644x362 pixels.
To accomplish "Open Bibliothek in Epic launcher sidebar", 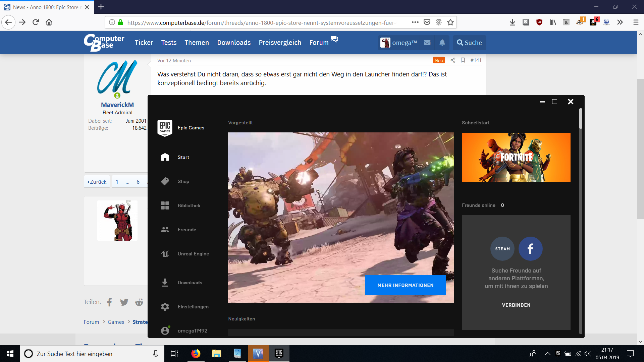I will 189,205.
